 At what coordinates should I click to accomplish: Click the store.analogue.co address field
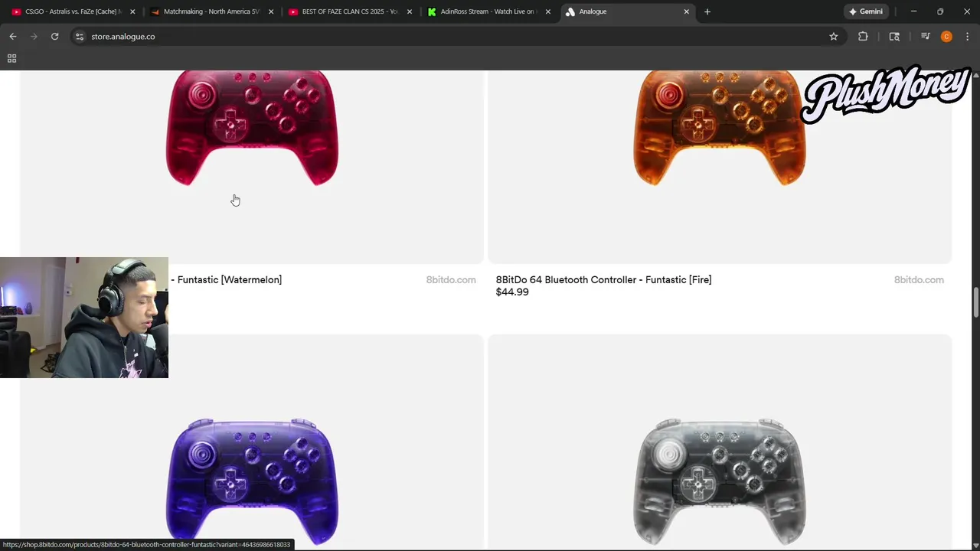pyautogui.click(x=452, y=36)
